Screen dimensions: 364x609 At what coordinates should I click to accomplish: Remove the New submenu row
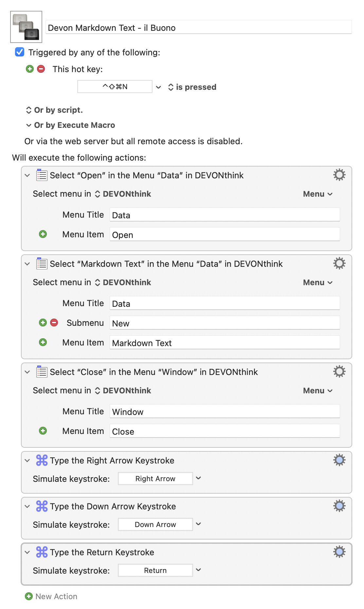(54, 323)
